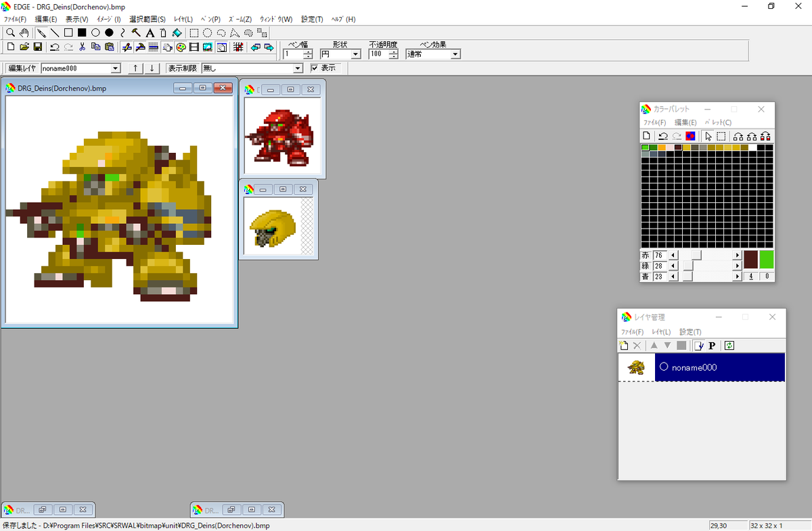Open the 設定(T) main menu
Viewport: 812px width, 531px height.
[313, 19]
